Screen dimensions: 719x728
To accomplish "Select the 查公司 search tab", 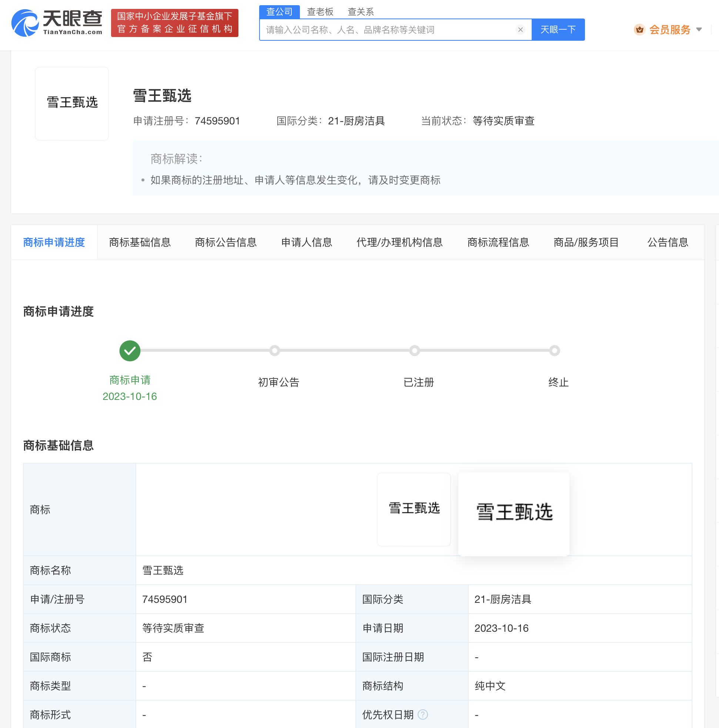I will [280, 12].
